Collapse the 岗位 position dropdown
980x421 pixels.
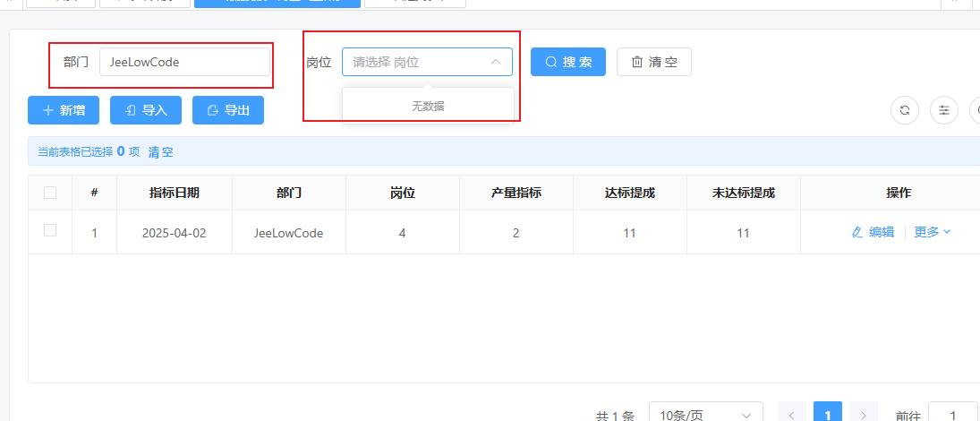[495, 62]
